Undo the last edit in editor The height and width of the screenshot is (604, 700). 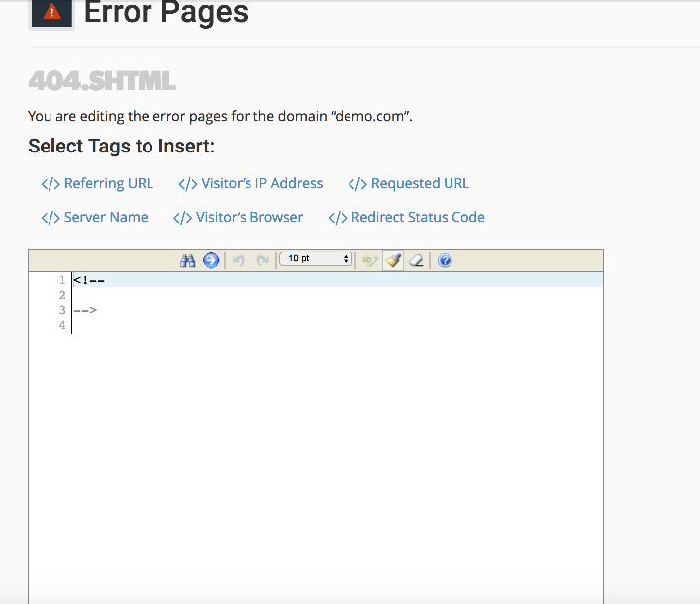[239, 260]
